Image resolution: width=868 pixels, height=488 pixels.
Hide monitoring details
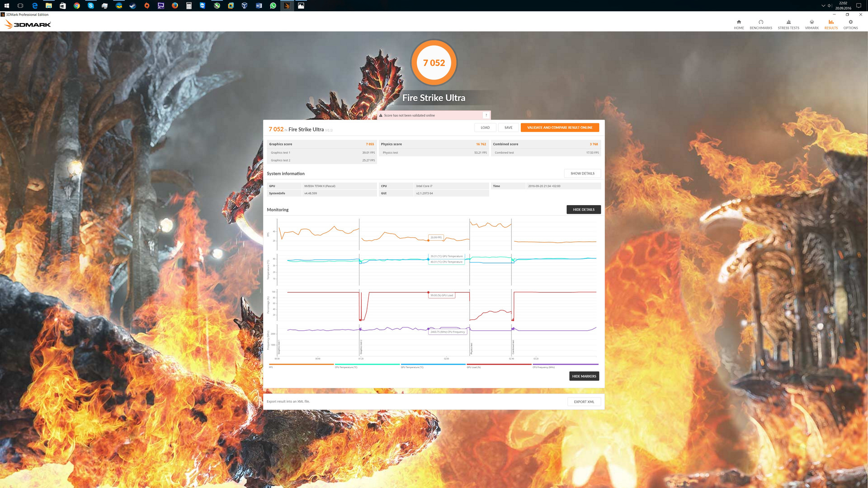(x=583, y=210)
